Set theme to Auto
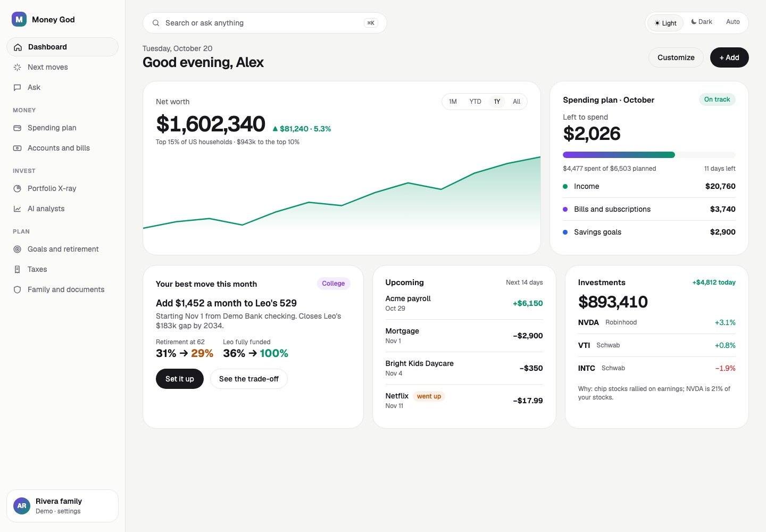The image size is (766, 532). click(x=733, y=22)
